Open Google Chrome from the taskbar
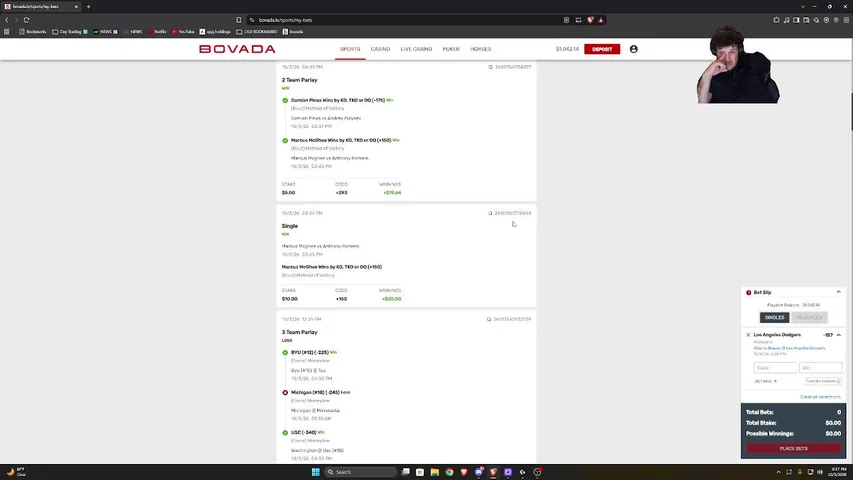Viewport: 853px width, 480px height. [x=449, y=472]
